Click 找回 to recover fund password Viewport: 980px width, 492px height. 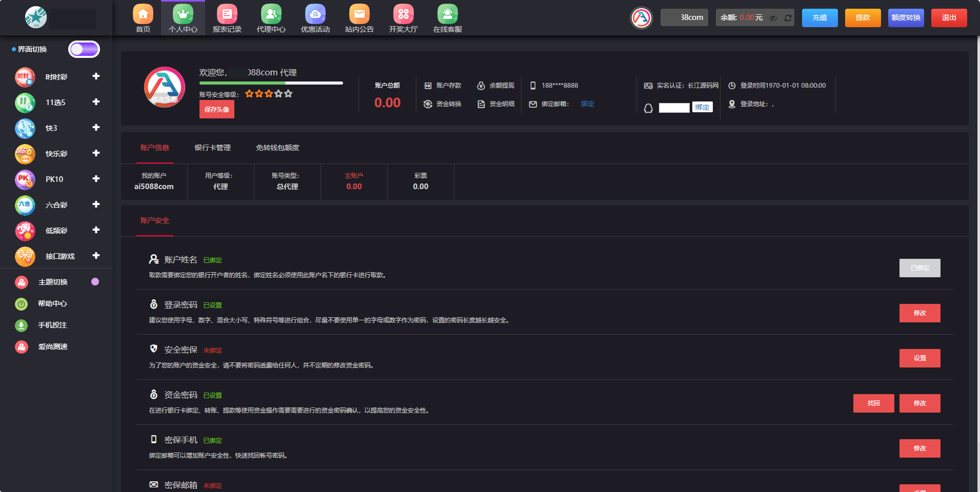[x=873, y=403]
